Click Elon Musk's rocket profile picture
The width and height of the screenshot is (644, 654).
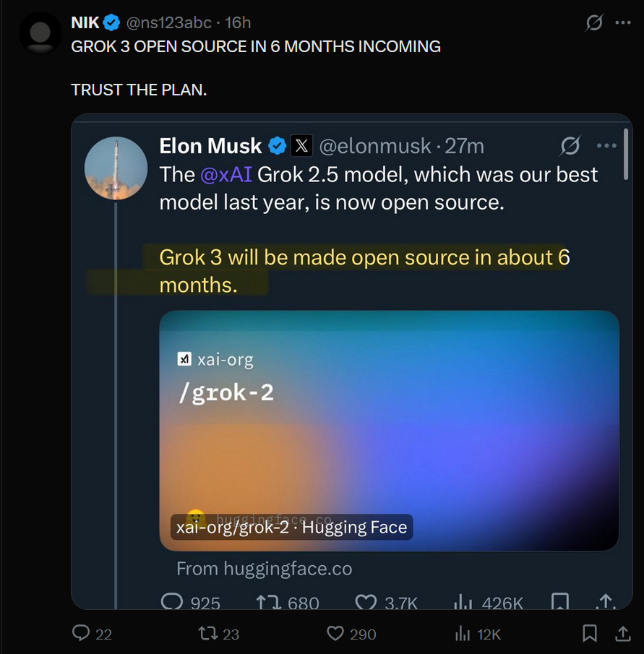(x=116, y=168)
